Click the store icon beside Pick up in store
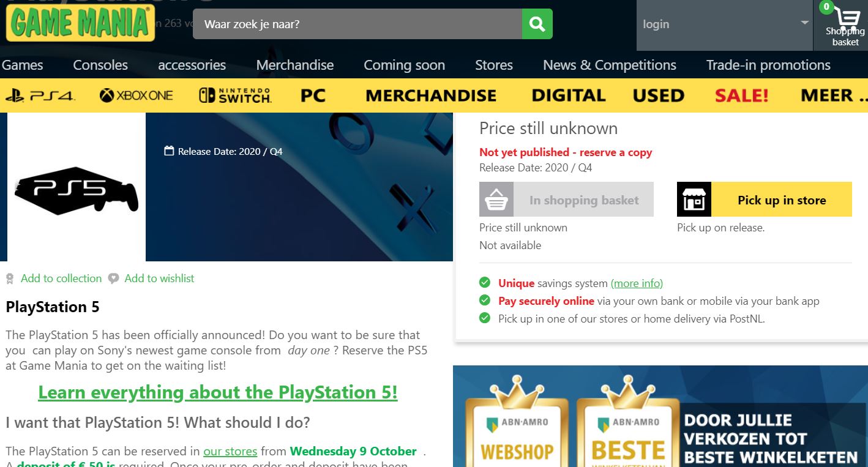The height and width of the screenshot is (467, 868). [x=694, y=200]
